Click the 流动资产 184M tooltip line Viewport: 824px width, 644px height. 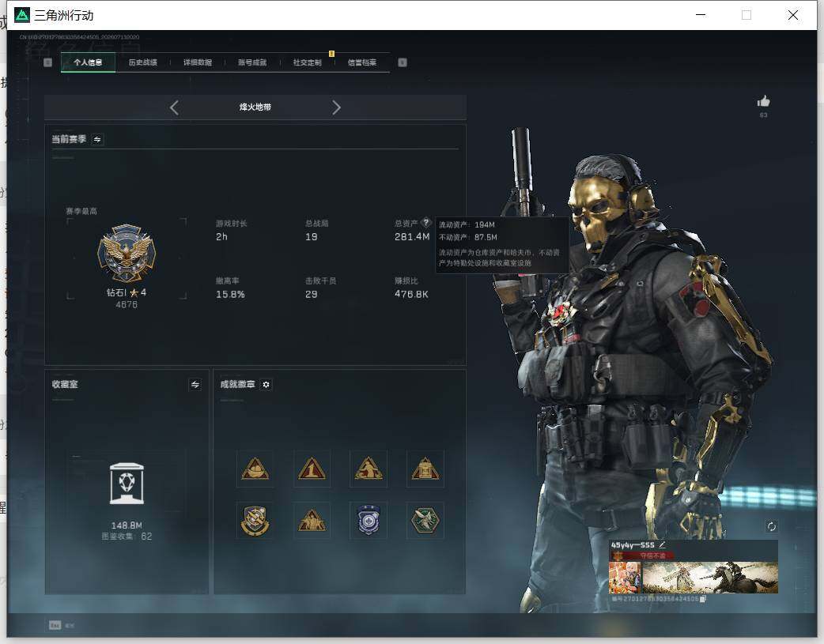(467, 225)
